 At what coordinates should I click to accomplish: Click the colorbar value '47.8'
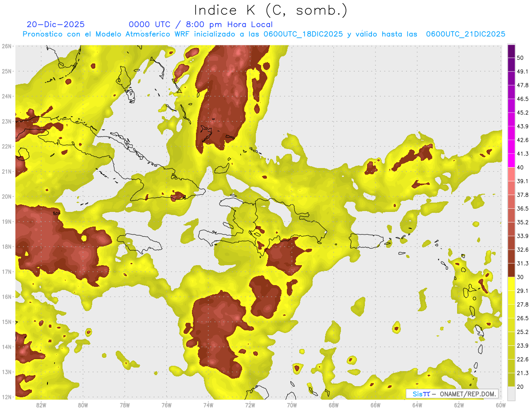(x=523, y=85)
